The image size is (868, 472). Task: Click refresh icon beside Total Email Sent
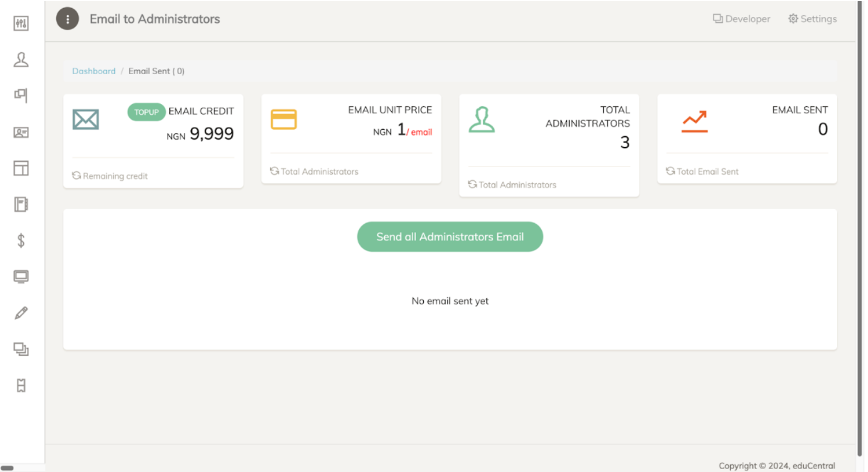coord(670,172)
